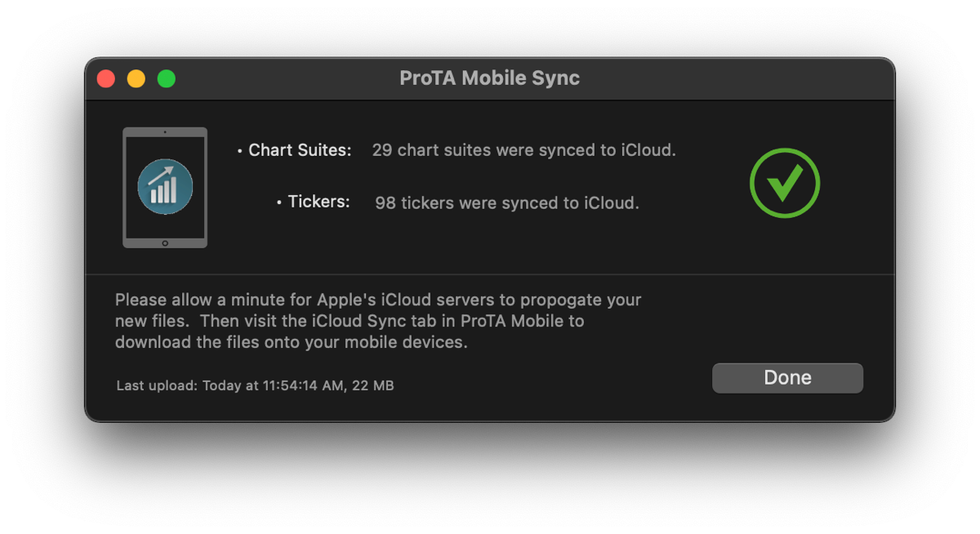Close the ProTA Mobile Sync window

click(106, 79)
